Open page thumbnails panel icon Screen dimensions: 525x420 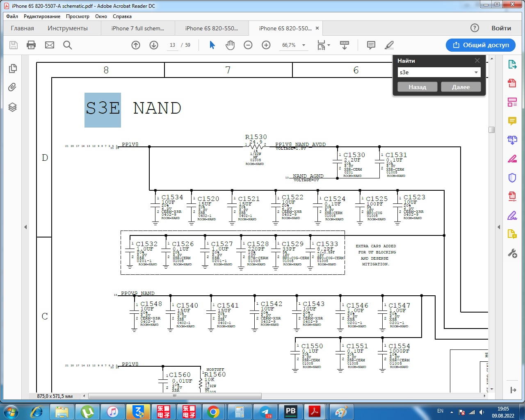[13, 68]
